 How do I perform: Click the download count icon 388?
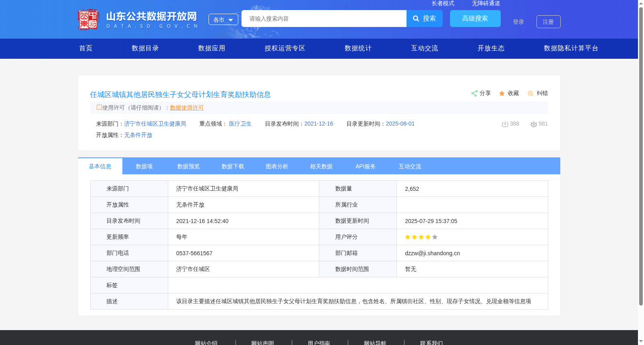tap(505, 124)
